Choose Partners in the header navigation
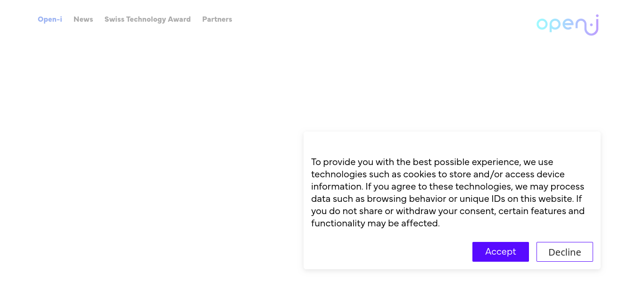The width and height of the screenshot is (644, 307). (217, 19)
